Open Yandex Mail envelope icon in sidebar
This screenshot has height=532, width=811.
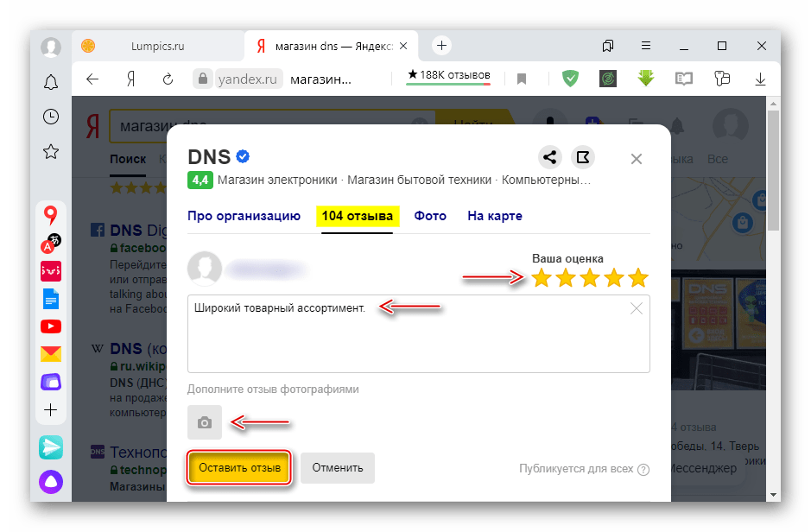pos(51,353)
